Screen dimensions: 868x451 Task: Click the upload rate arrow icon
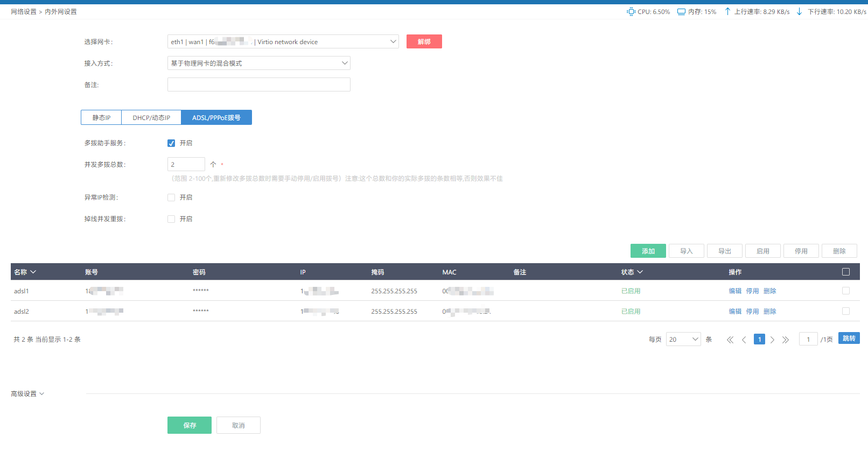727,11
